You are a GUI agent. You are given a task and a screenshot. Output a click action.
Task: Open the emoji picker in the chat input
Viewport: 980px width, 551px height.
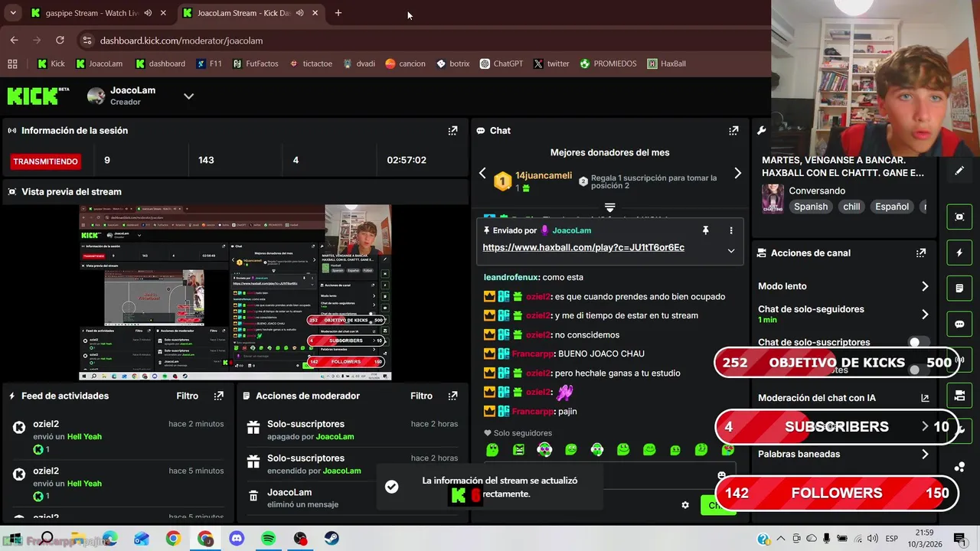coord(721,475)
